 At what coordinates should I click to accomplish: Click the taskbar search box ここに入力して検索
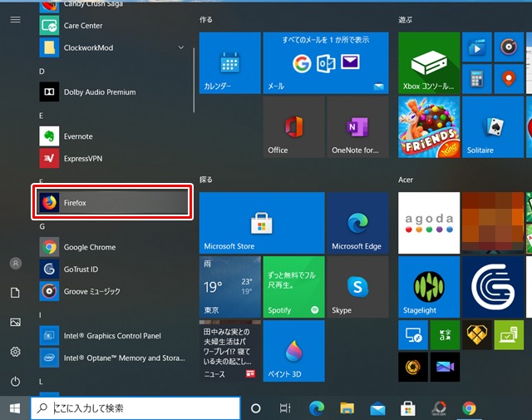135,408
